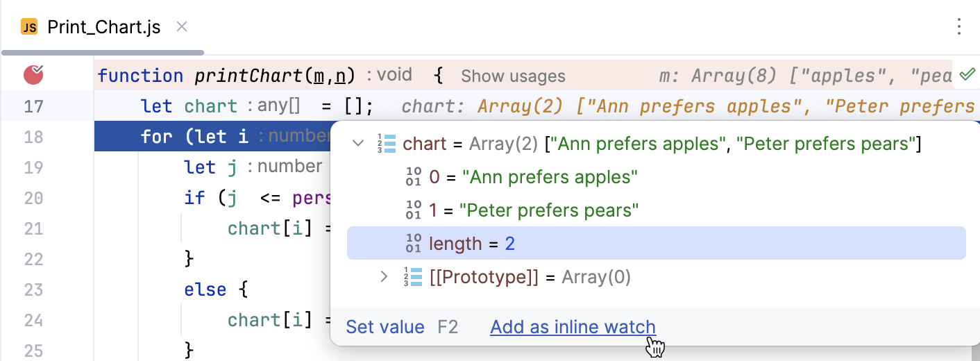Close the Print_Chart.js tab
The height and width of the screenshot is (361, 980).
(x=182, y=27)
